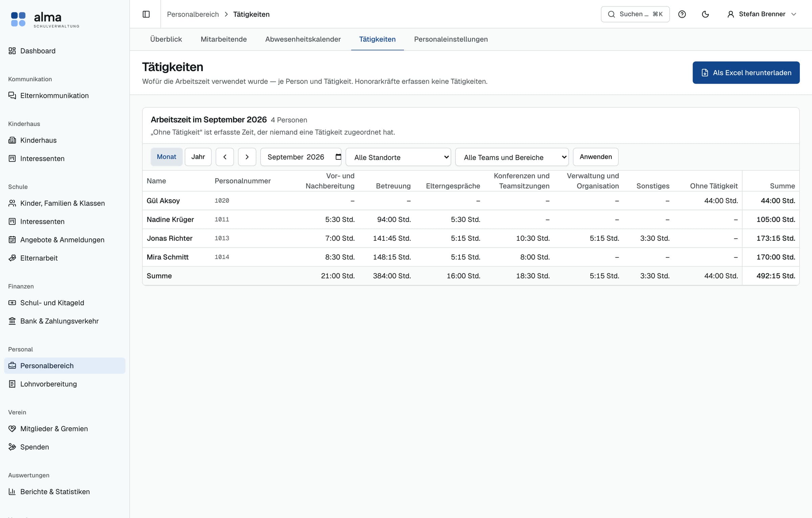Click the September 2026 month field
This screenshot has height=518, width=812.
[x=301, y=157]
